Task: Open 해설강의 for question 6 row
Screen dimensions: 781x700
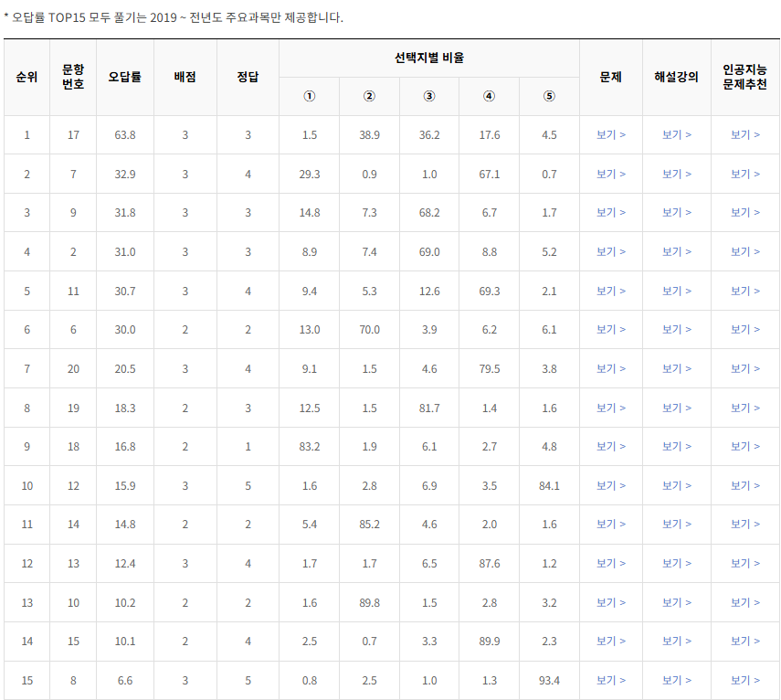Action: point(676,329)
